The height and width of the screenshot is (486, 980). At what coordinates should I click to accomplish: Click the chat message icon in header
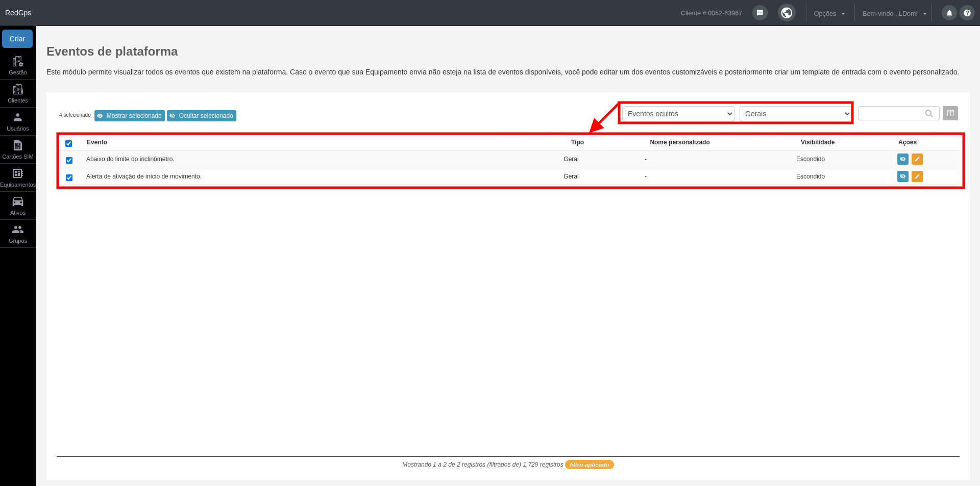(760, 13)
